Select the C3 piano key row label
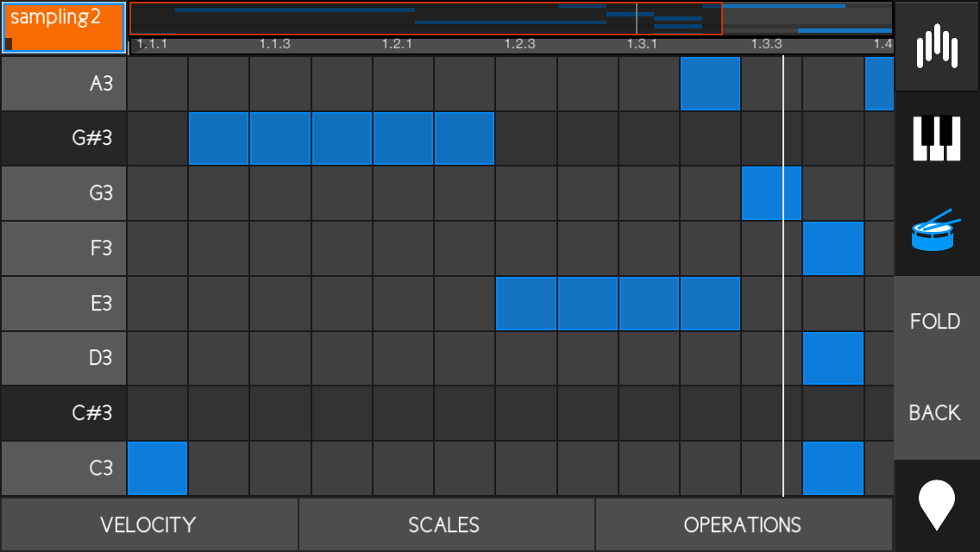This screenshot has width=980, height=552. [x=64, y=468]
